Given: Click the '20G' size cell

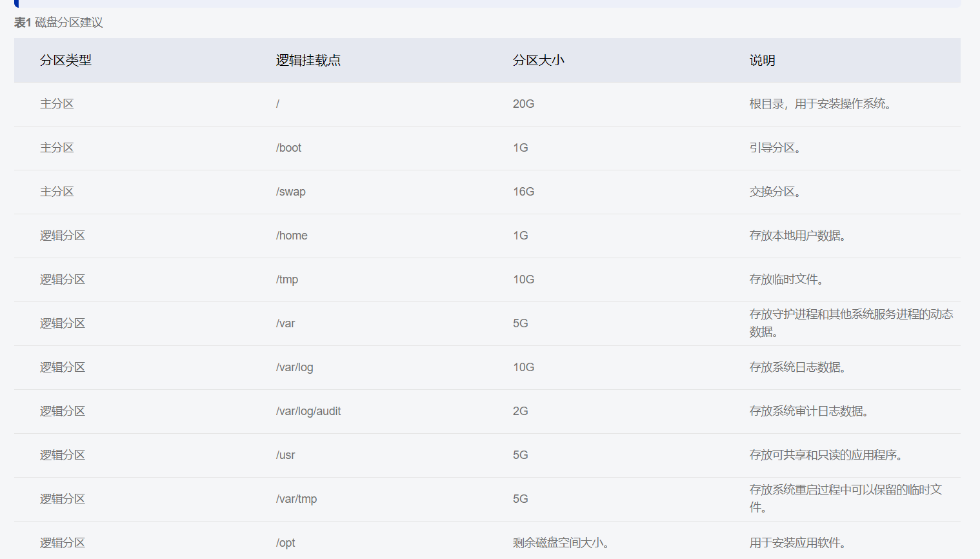Looking at the screenshot, I should 524,104.
